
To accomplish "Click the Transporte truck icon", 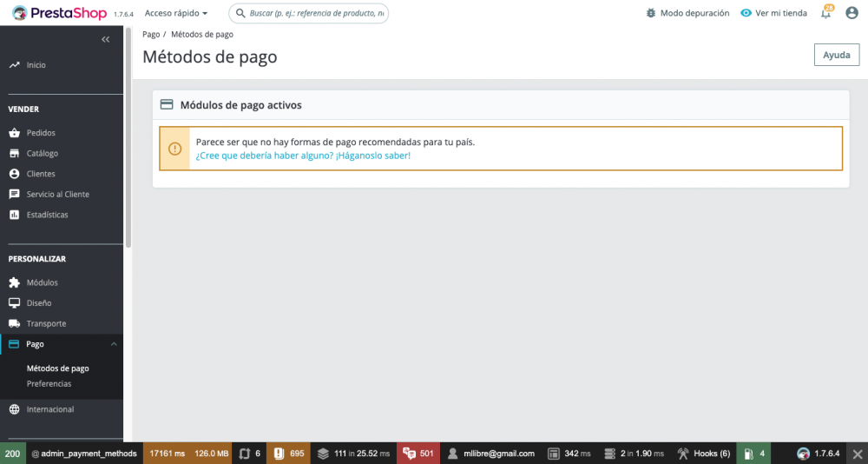I will pyautogui.click(x=15, y=324).
